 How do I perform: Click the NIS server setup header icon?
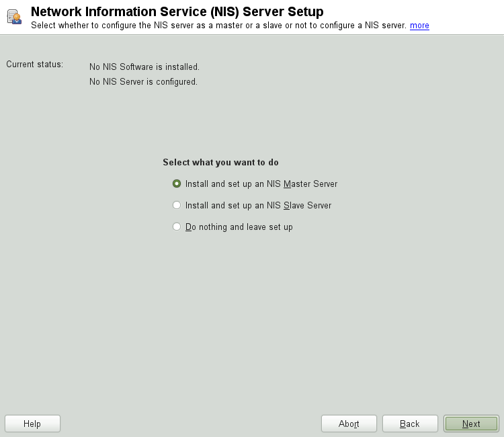pos(14,17)
